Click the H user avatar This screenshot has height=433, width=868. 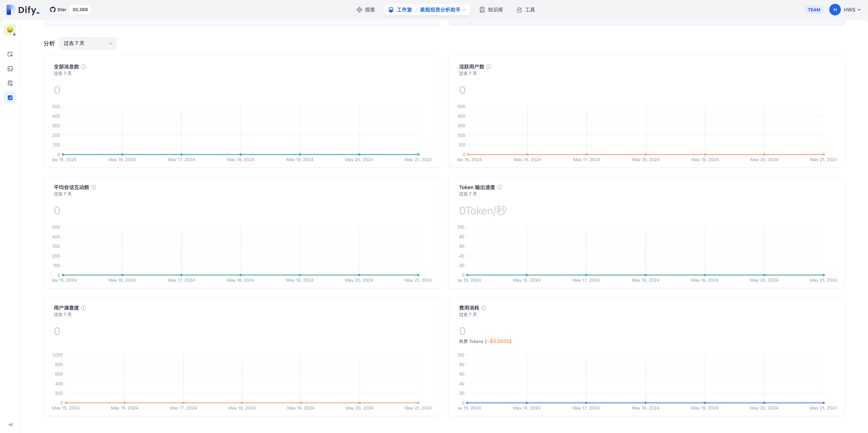835,10
